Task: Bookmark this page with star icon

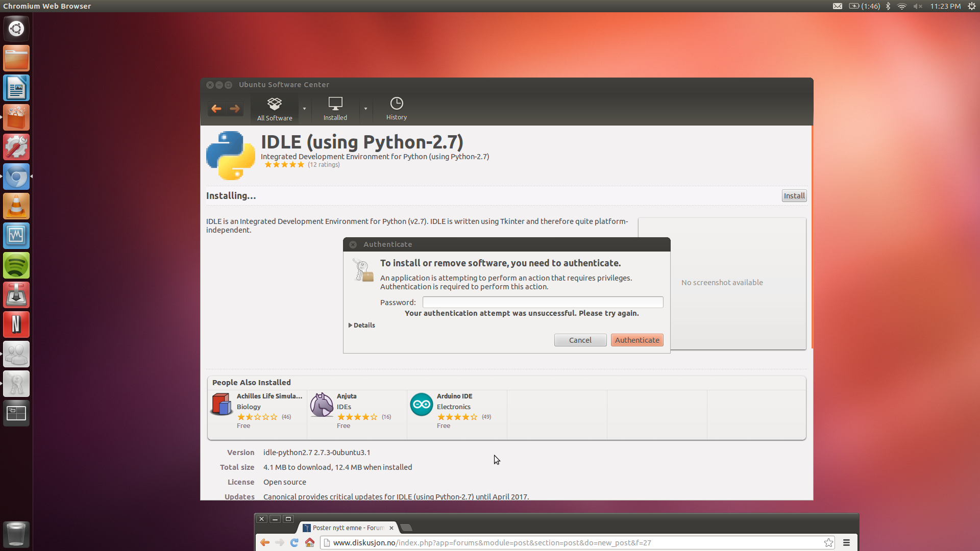Action: tap(828, 543)
